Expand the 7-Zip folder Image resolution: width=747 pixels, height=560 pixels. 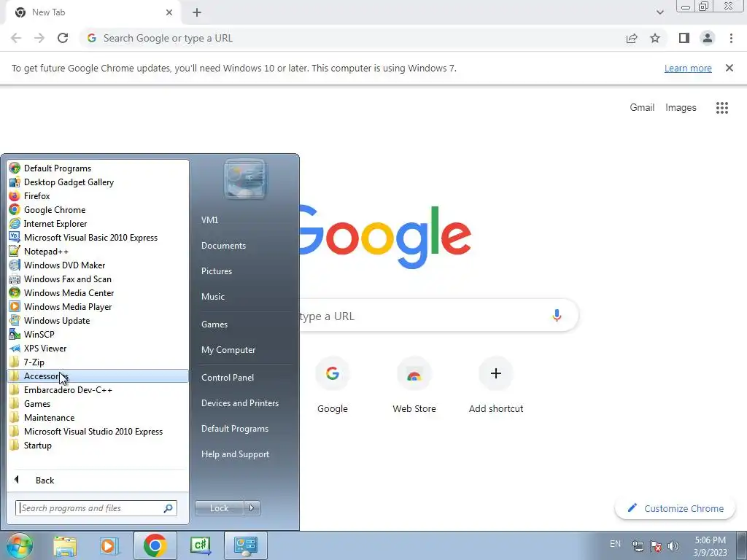point(98,362)
